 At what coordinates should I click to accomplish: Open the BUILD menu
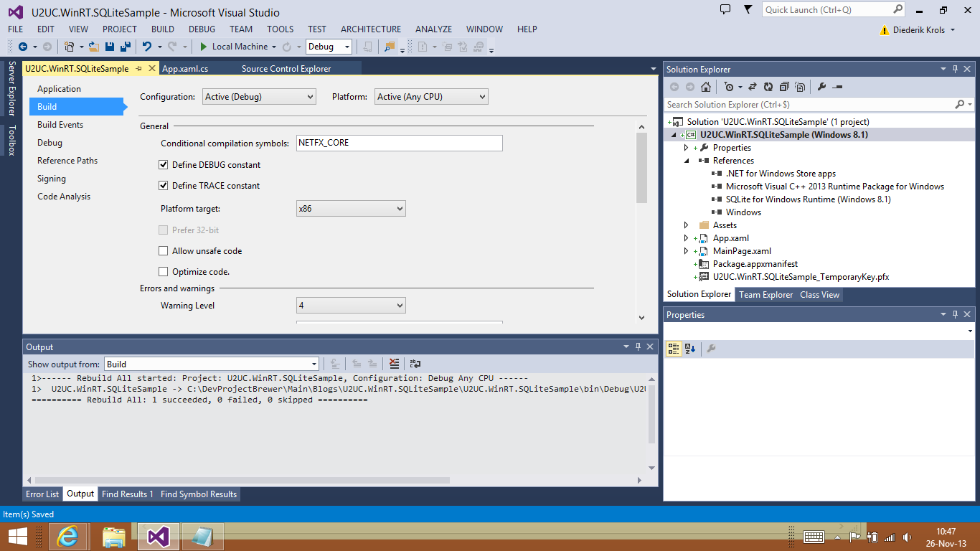[x=163, y=29]
